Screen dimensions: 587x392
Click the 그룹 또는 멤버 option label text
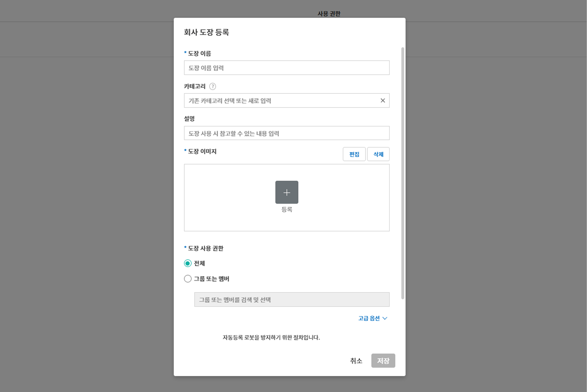tap(211, 279)
